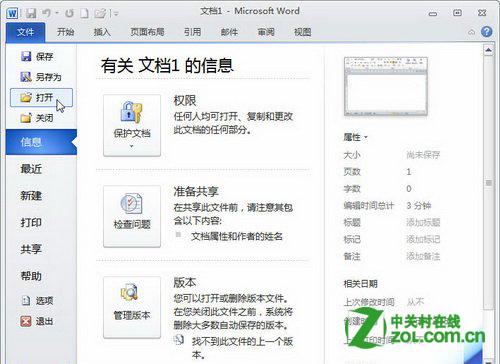This screenshot has height=364, width=500.
Task: Click the Close (关闭) folder icon
Action: (26, 118)
